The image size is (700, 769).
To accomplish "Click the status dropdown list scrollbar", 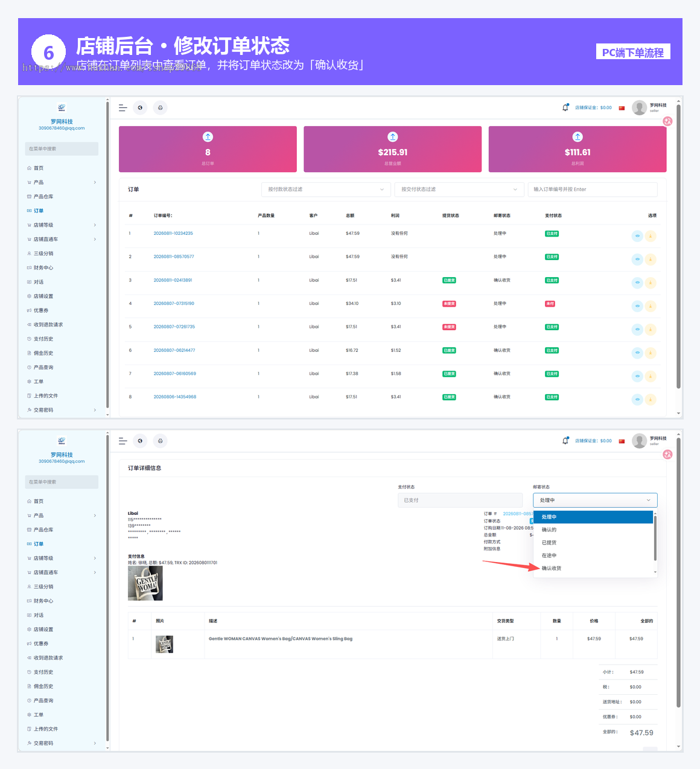I will click(x=655, y=537).
